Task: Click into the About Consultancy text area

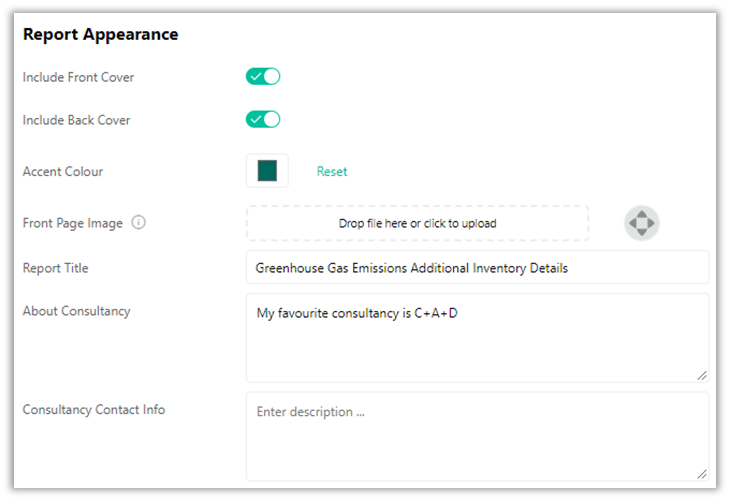Action: [477, 338]
